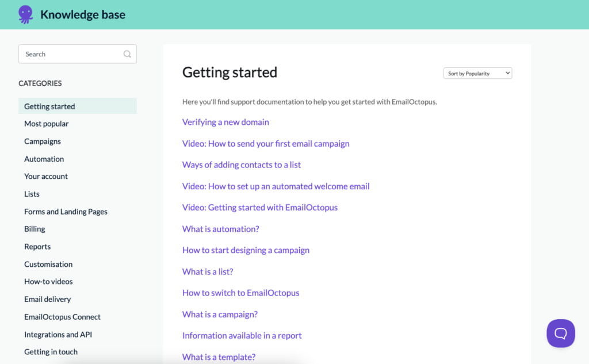Open Information available in a report article
Image resolution: width=589 pixels, height=364 pixels.
(x=242, y=335)
